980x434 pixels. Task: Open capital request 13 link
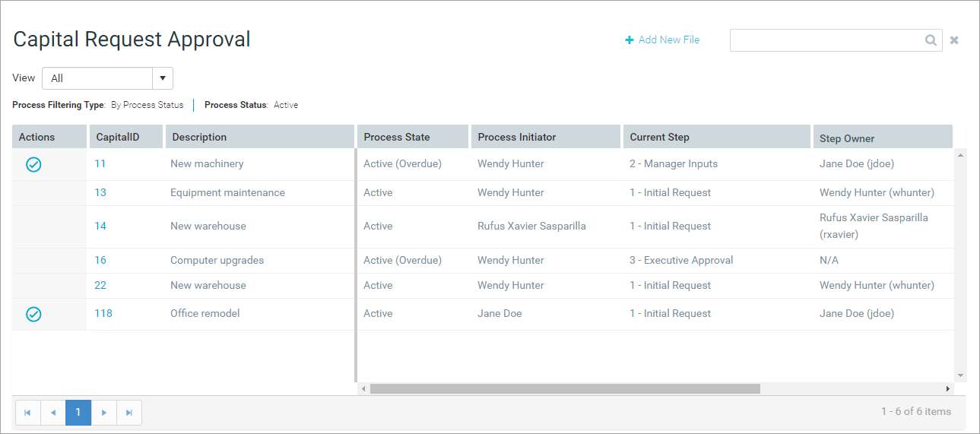point(100,192)
